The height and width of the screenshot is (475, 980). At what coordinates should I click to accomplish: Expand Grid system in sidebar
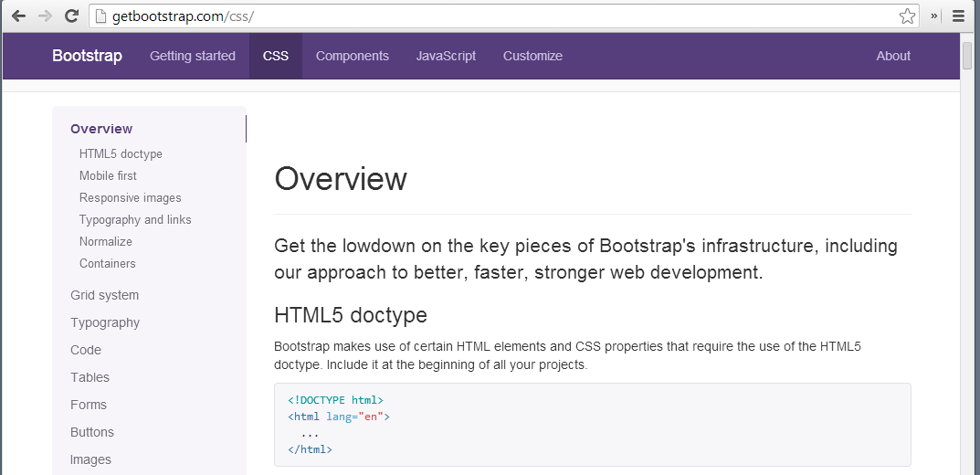pyautogui.click(x=105, y=295)
